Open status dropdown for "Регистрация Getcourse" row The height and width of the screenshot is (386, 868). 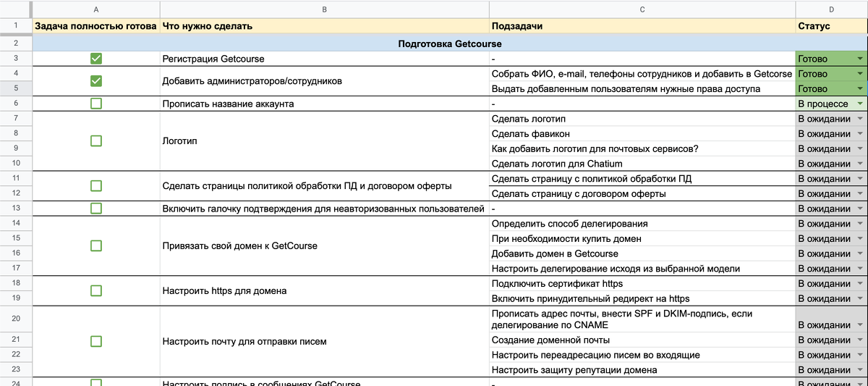point(859,59)
